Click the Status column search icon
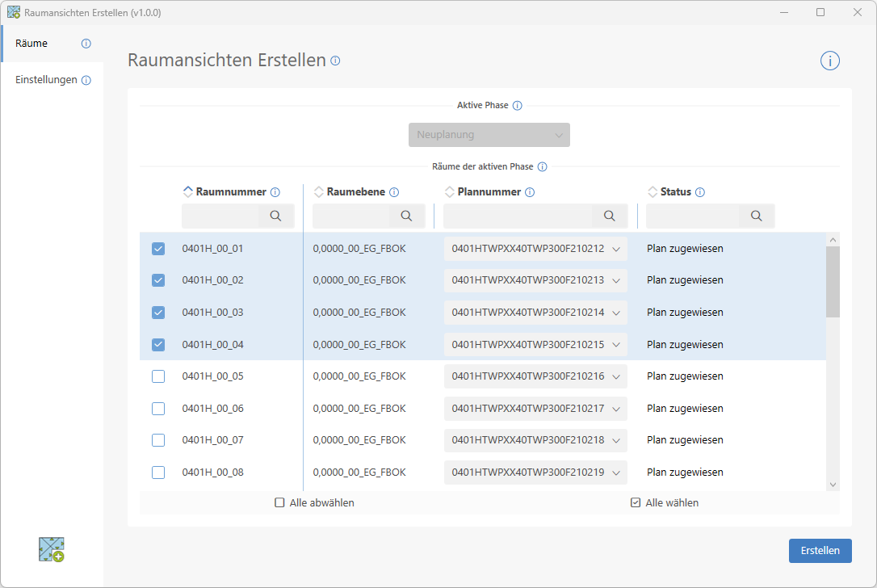The width and height of the screenshot is (877, 588). click(x=756, y=216)
